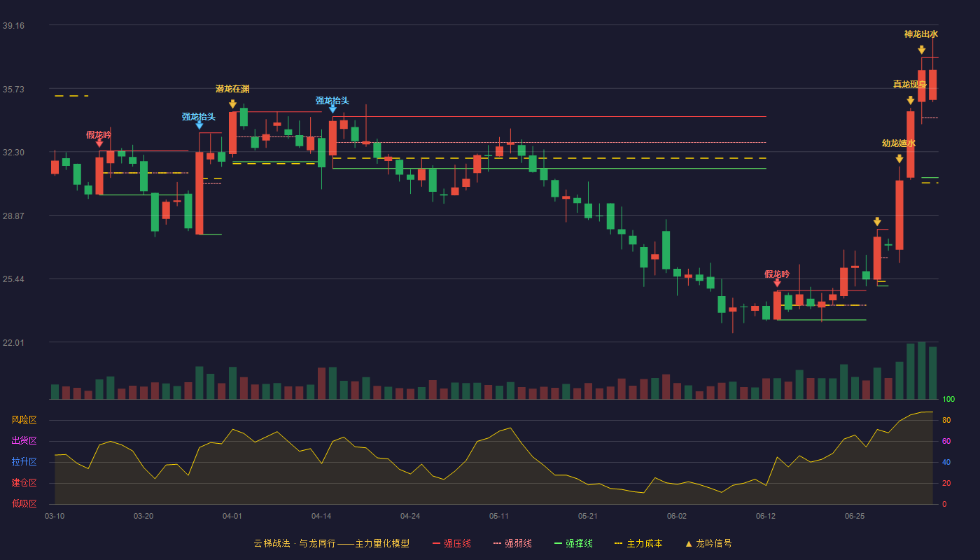Click the 06-12 date label
The height and width of the screenshot is (560, 980).
766,516
